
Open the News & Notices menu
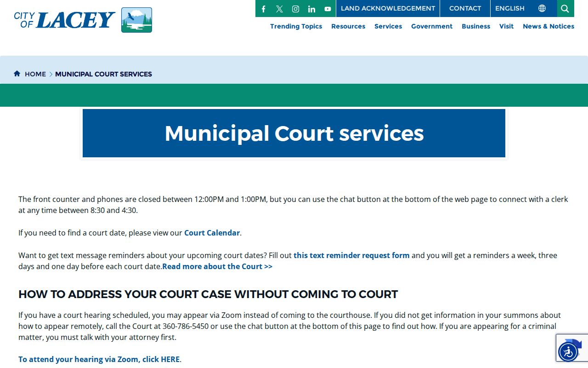548,26
